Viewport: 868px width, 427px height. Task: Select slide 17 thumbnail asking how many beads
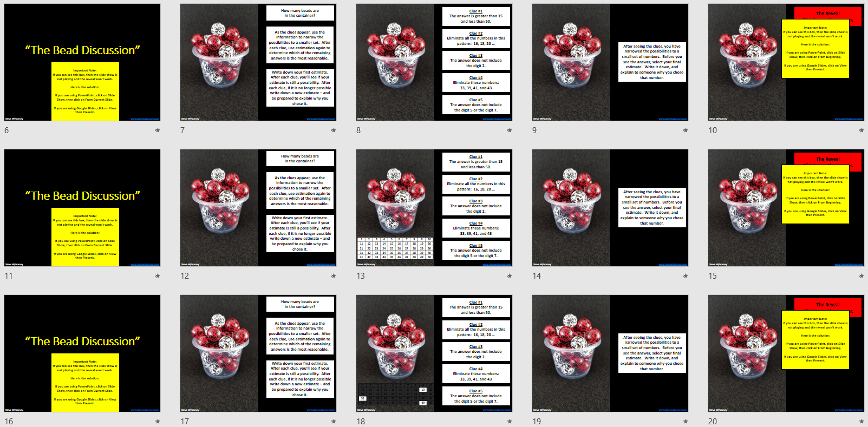258,353
